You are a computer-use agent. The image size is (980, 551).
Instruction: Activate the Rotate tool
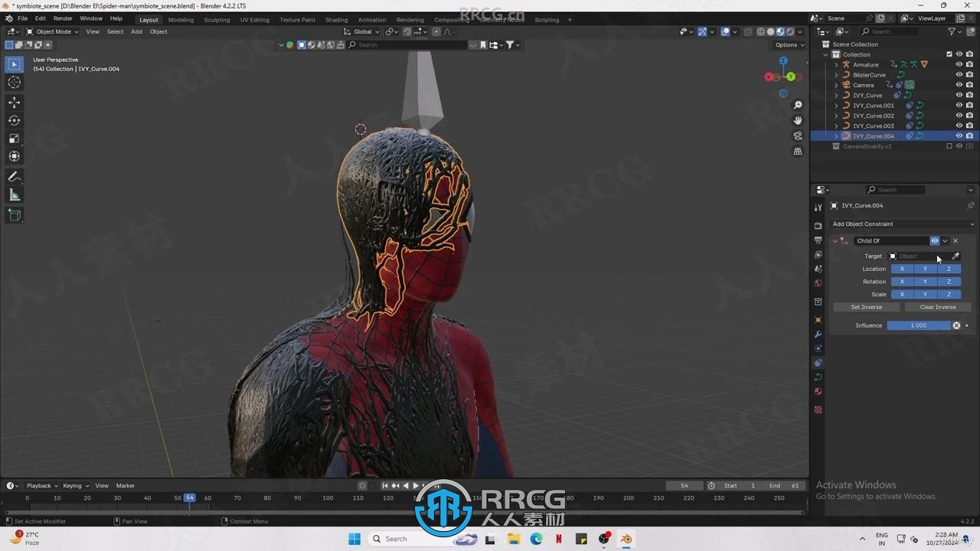click(x=14, y=120)
